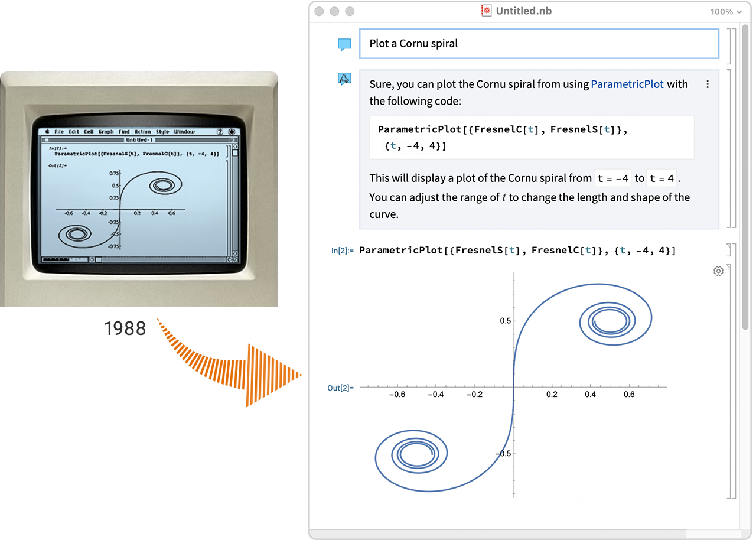Select the t = -4 inline code chip

coord(612,178)
